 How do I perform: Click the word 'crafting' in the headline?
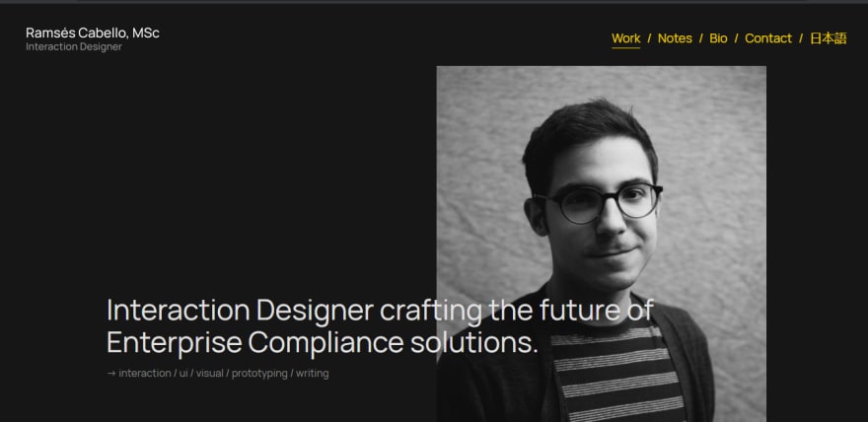pos(430,311)
